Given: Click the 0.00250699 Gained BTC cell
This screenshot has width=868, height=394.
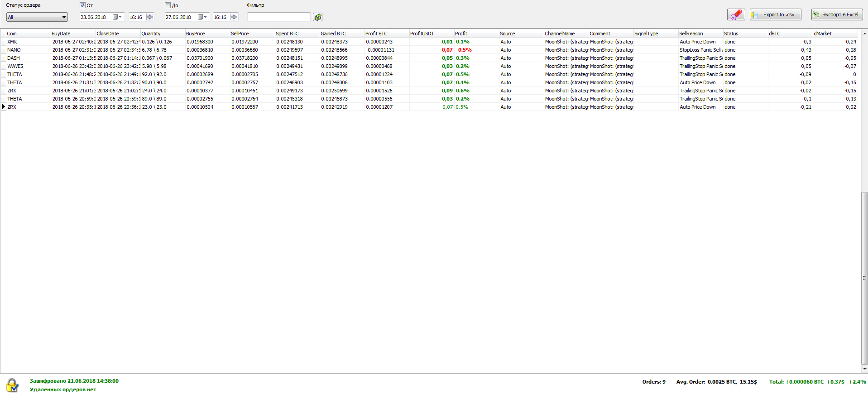Looking at the screenshot, I should [342, 91].
